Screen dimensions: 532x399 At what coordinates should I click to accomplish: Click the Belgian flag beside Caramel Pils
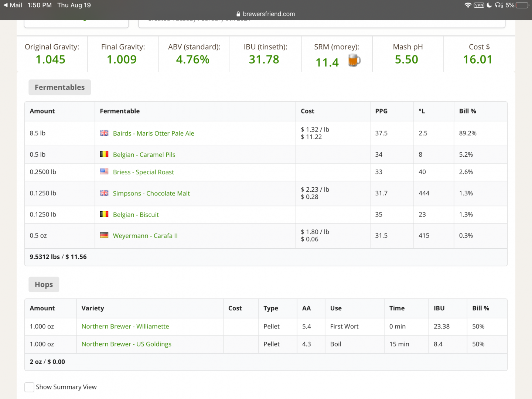click(104, 154)
